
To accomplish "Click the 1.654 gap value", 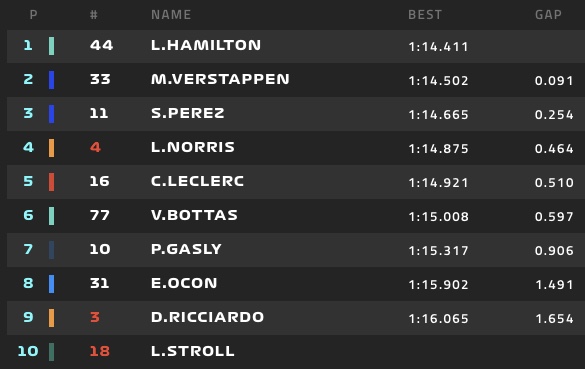I will coord(554,319).
